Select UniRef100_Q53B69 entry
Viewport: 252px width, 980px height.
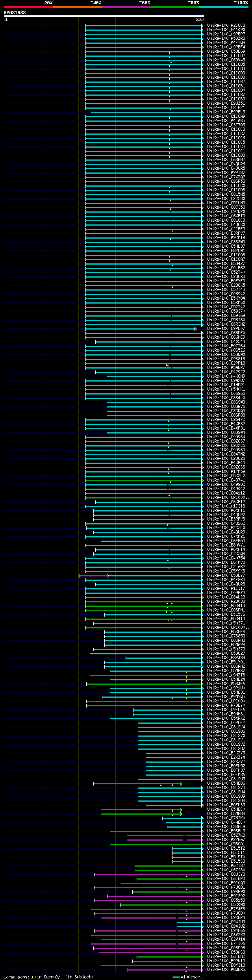[x=226, y=51]
